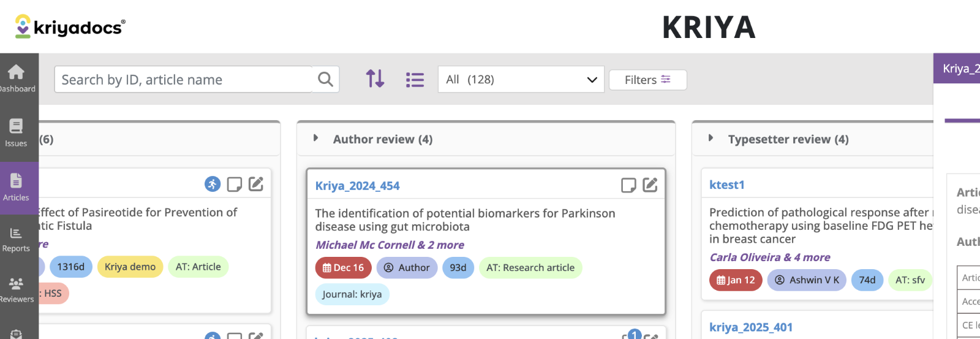Click the sort arrows icon
Screen dimensions: 980x339
click(375, 79)
